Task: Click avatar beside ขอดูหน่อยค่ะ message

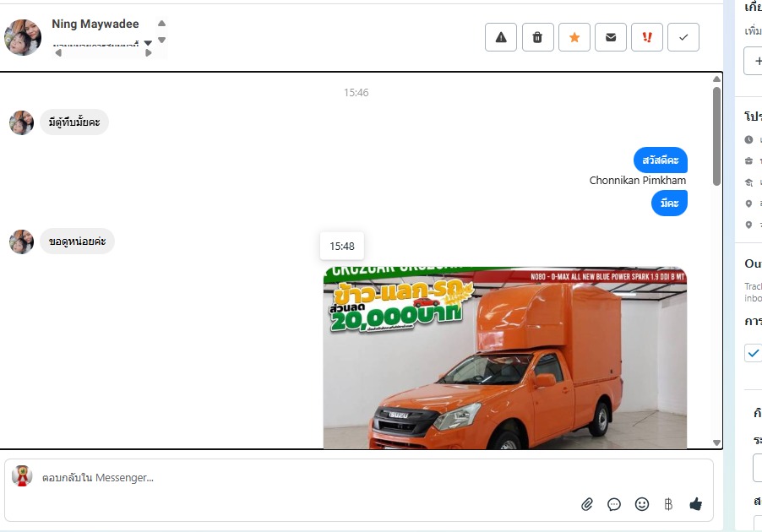Action: coord(21,242)
